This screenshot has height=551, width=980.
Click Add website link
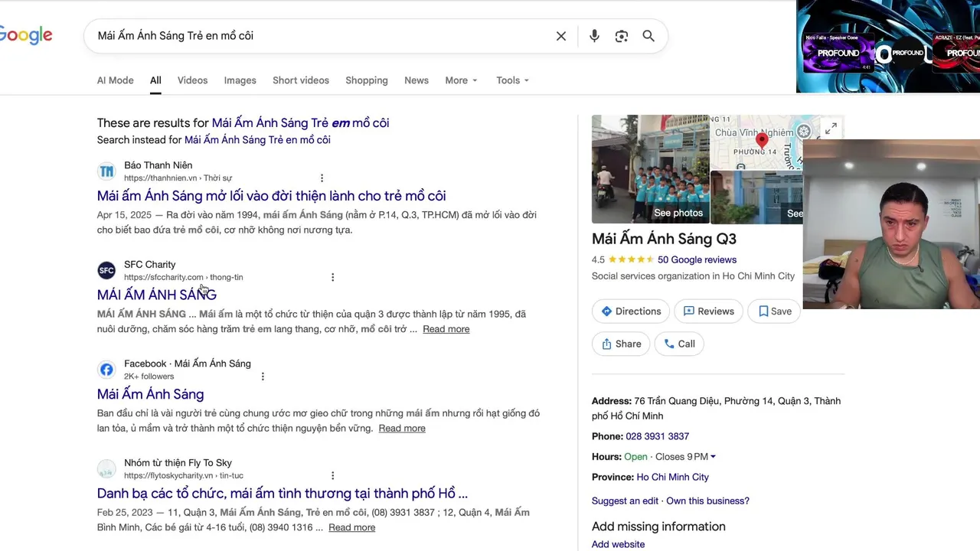pyautogui.click(x=618, y=544)
